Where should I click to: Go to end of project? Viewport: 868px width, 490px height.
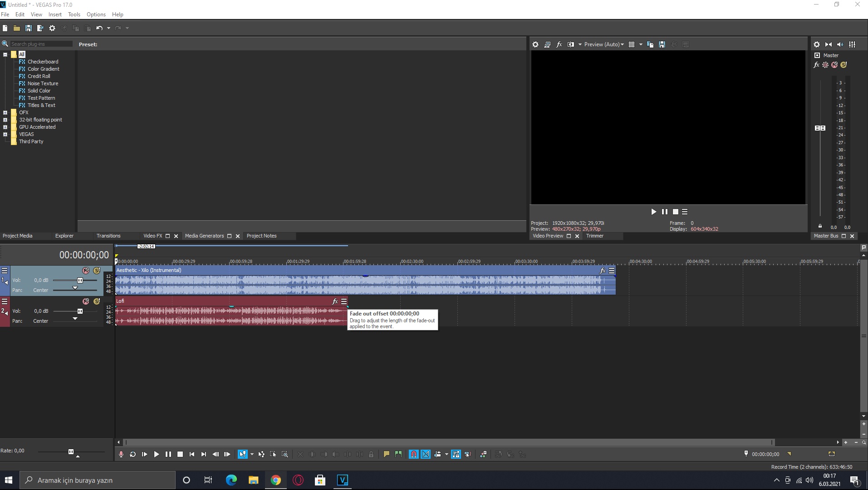(204, 454)
